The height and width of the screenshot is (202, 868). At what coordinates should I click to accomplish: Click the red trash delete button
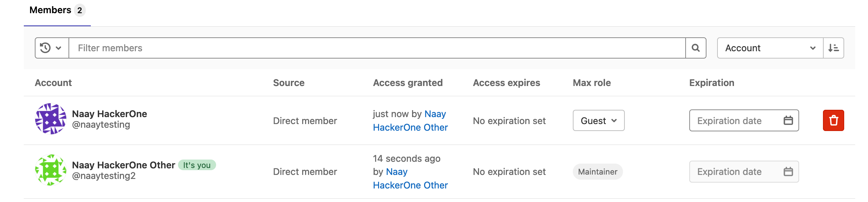833,120
